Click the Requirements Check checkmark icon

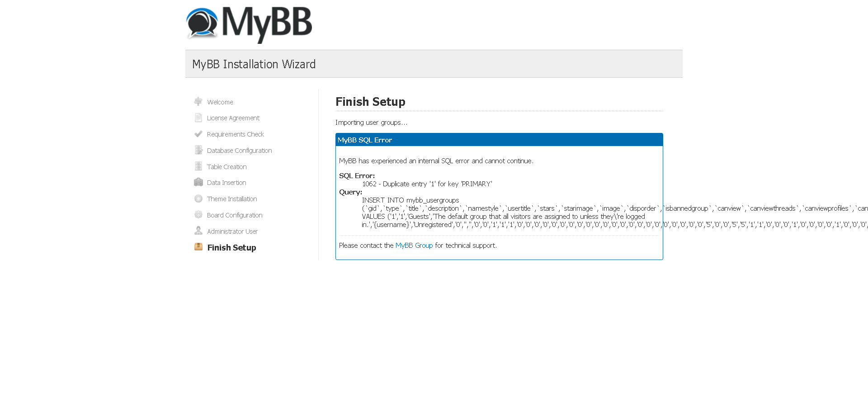[198, 134]
